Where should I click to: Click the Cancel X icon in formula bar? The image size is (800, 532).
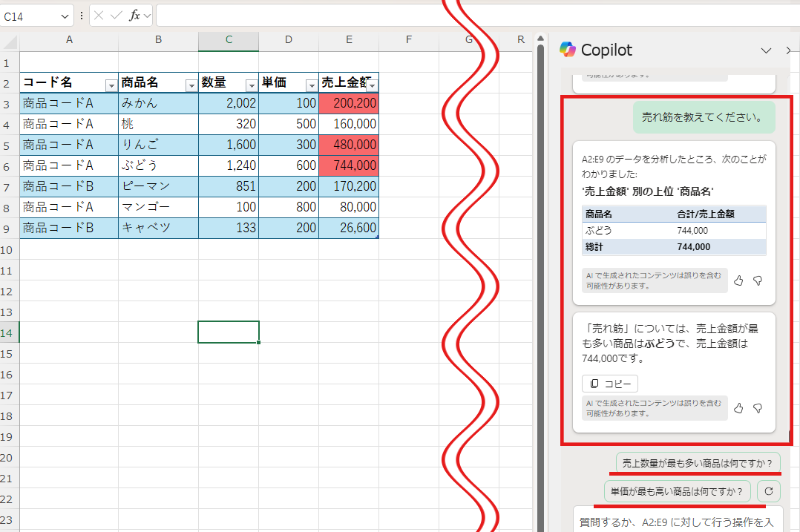click(99, 16)
